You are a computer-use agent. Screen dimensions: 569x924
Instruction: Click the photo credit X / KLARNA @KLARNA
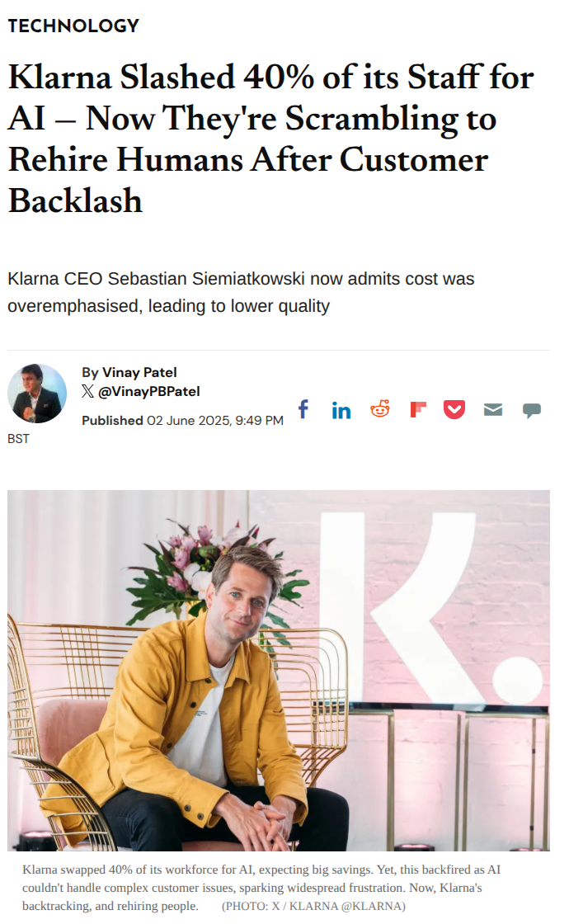[x=313, y=906]
